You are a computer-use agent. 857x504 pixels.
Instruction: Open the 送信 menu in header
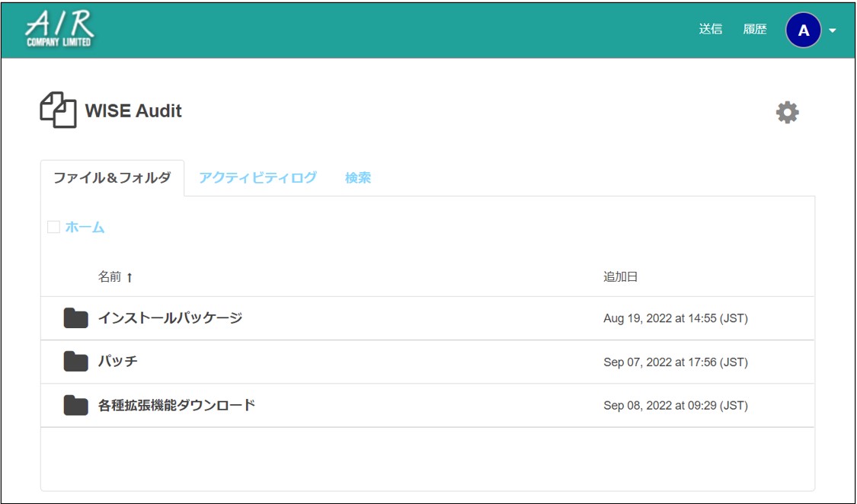(x=711, y=30)
